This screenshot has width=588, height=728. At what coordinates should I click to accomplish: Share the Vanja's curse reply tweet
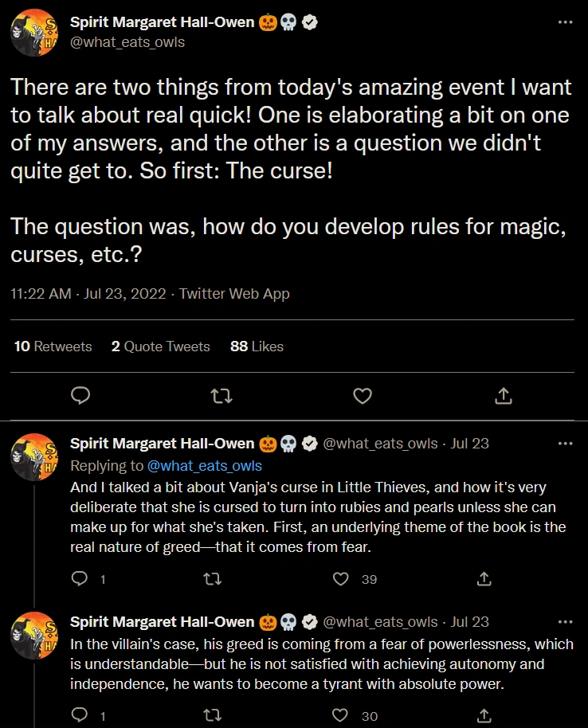tap(484, 579)
